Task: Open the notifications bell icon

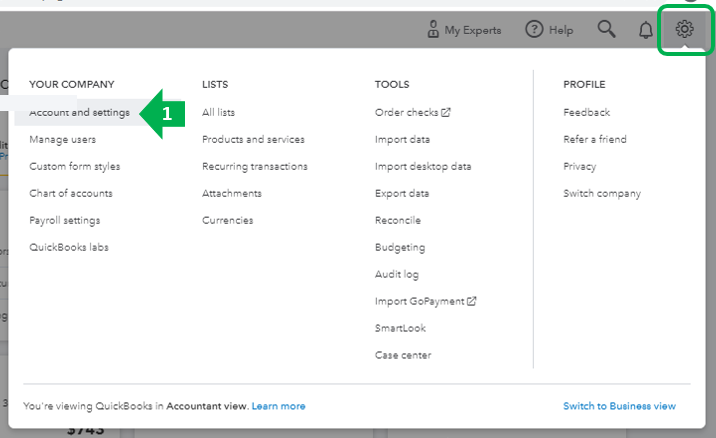Action: click(x=645, y=30)
